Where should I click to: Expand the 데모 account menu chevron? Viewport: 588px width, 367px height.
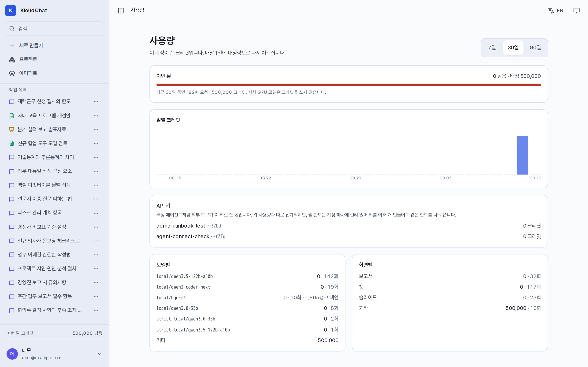[100, 354]
